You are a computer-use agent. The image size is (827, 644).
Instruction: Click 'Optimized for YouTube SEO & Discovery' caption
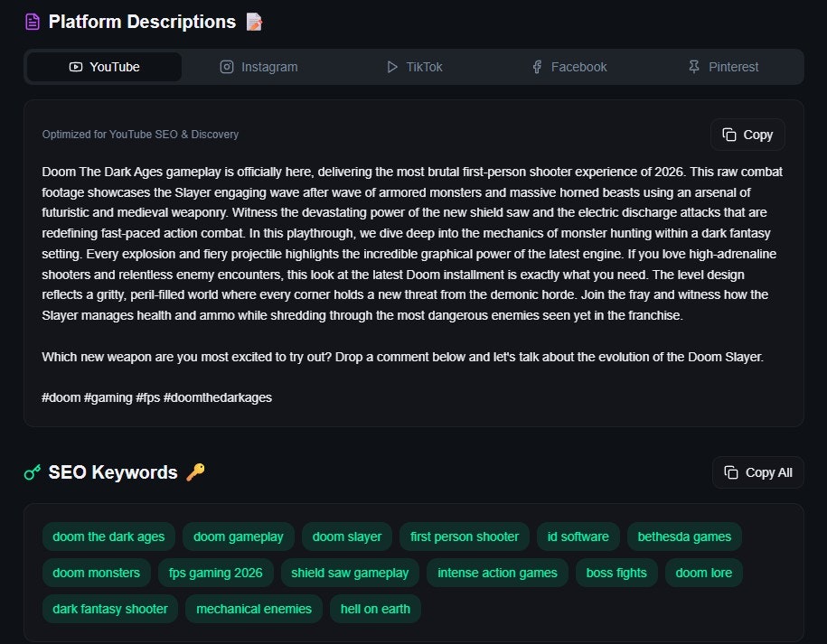point(140,135)
